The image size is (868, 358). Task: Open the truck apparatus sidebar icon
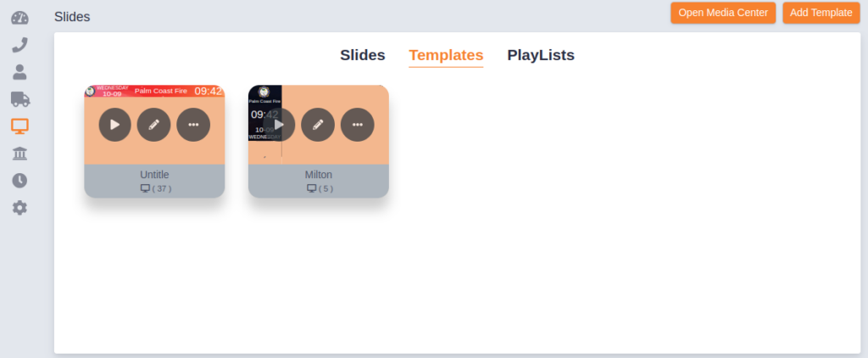(x=20, y=99)
